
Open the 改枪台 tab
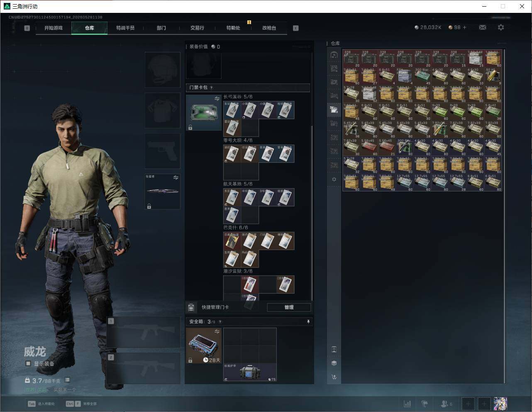click(x=269, y=28)
